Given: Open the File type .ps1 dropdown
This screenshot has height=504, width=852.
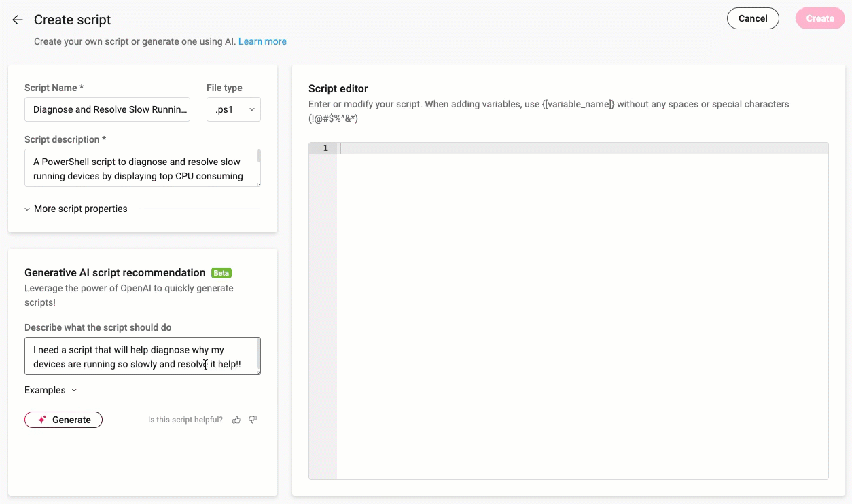Looking at the screenshot, I should 233,109.
